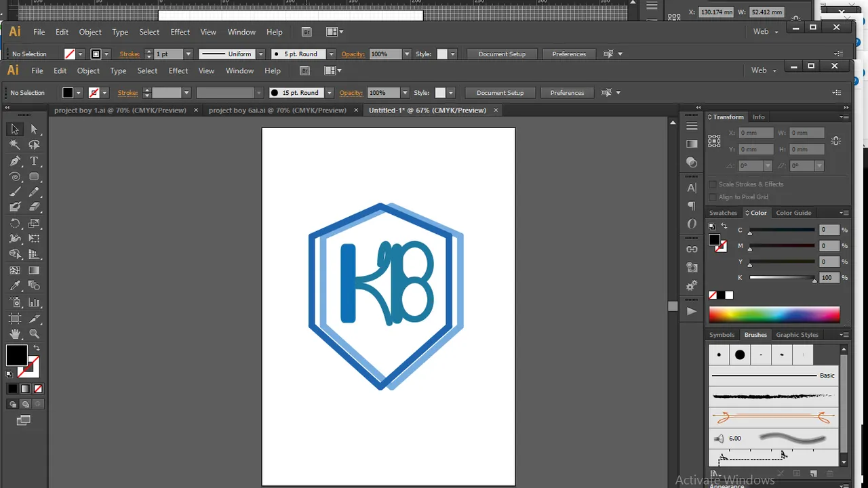This screenshot has width=868, height=488.
Task: Open Brushes panel flyout menu
Action: [844, 335]
